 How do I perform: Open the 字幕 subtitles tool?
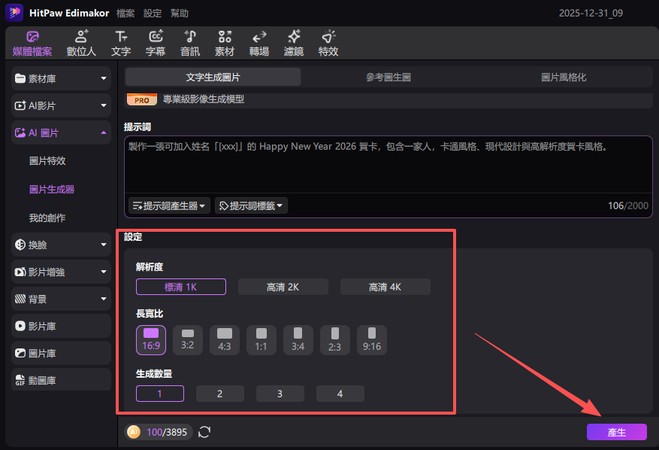156,43
